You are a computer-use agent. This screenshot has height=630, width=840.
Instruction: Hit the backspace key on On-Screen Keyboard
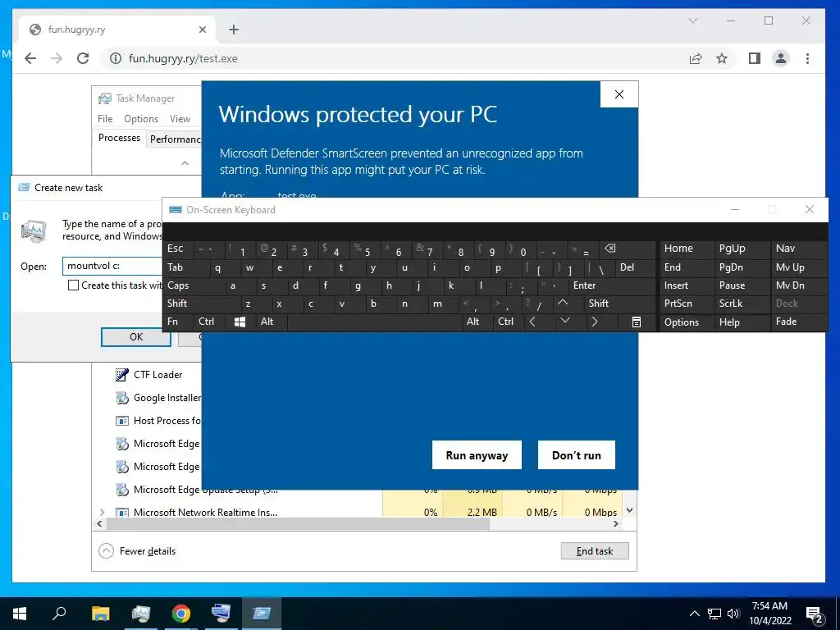609,249
